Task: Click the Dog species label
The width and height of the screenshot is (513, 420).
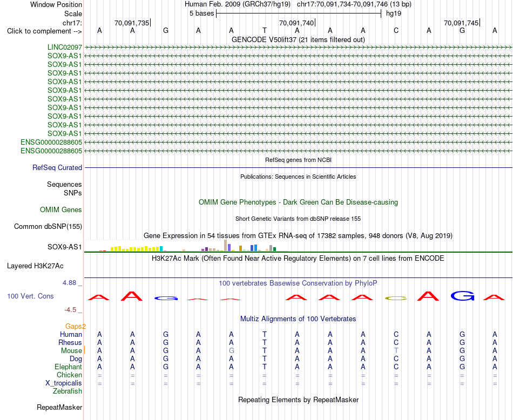Action: point(76,359)
